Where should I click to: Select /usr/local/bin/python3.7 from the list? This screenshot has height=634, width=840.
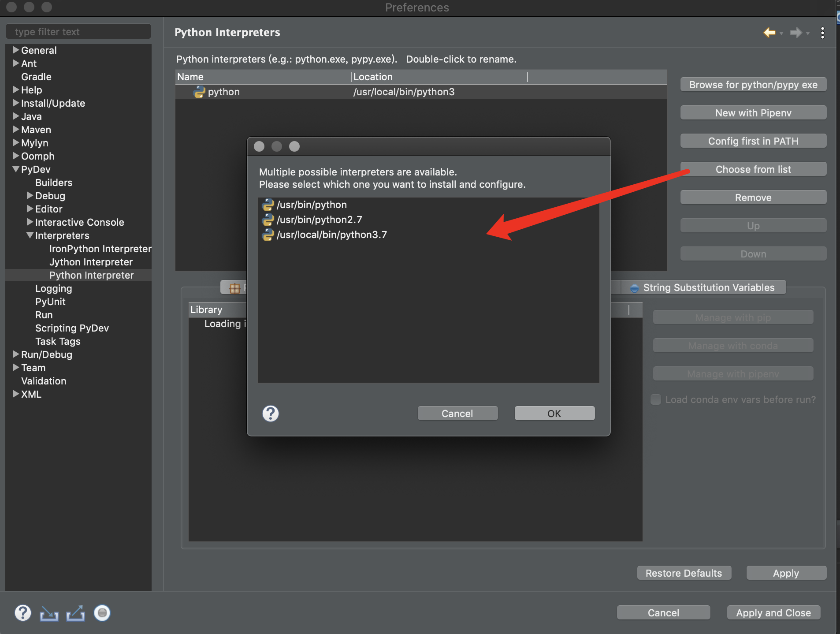(331, 235)
